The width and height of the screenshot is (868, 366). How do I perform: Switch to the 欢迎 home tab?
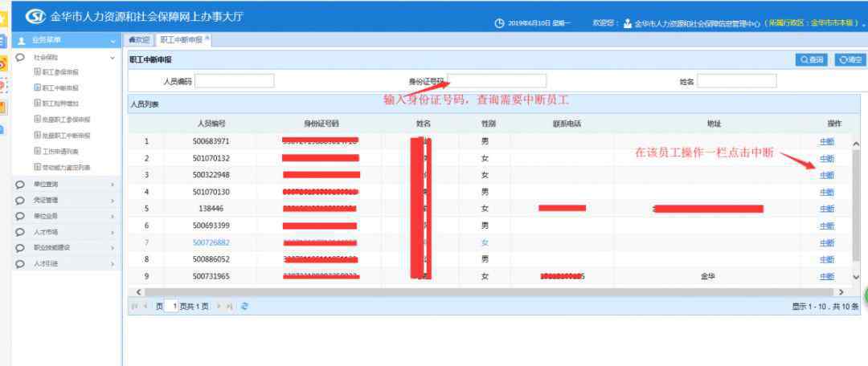(x=139, y=39)
